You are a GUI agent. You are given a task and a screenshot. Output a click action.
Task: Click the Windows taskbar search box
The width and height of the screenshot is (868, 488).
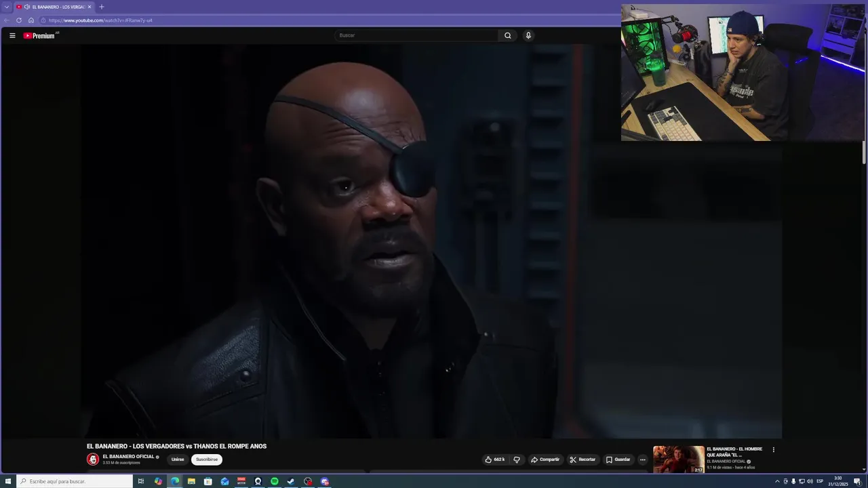point(75,481)
